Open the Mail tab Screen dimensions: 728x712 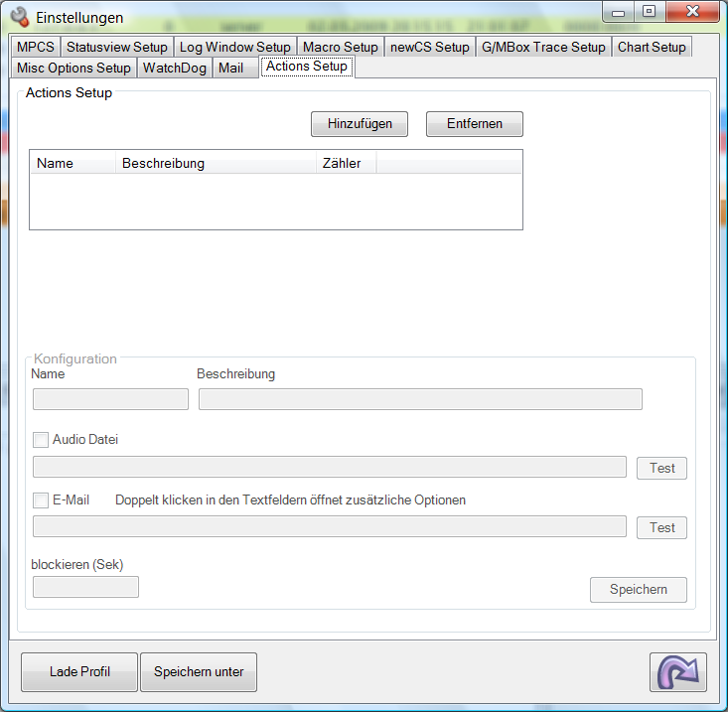(230, 68)
